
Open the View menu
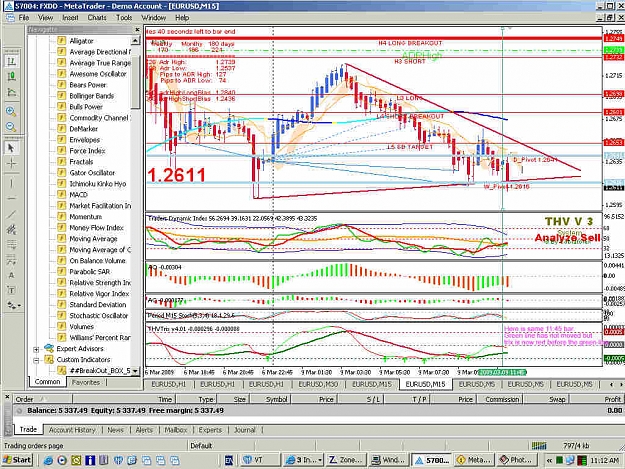coord(45,18)
